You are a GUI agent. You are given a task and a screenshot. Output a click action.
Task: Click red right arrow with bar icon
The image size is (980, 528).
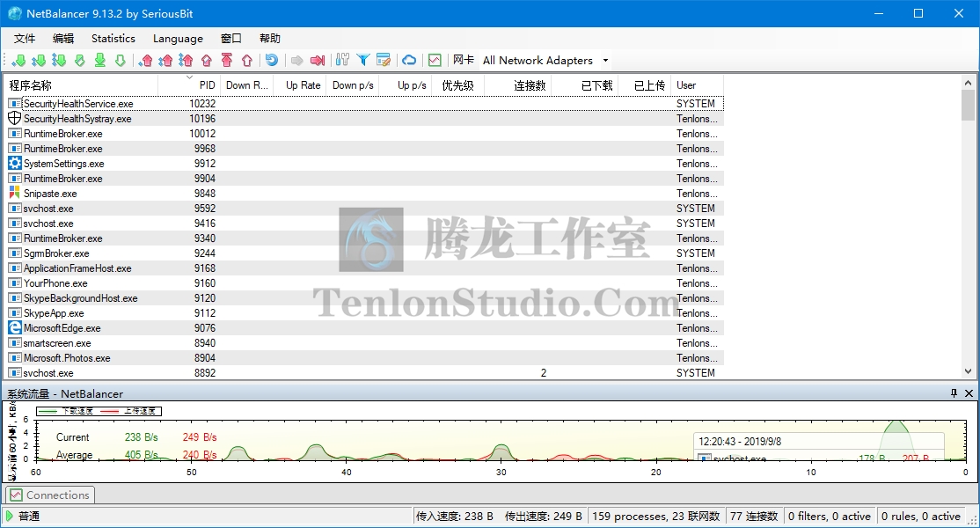click(318, 60)
